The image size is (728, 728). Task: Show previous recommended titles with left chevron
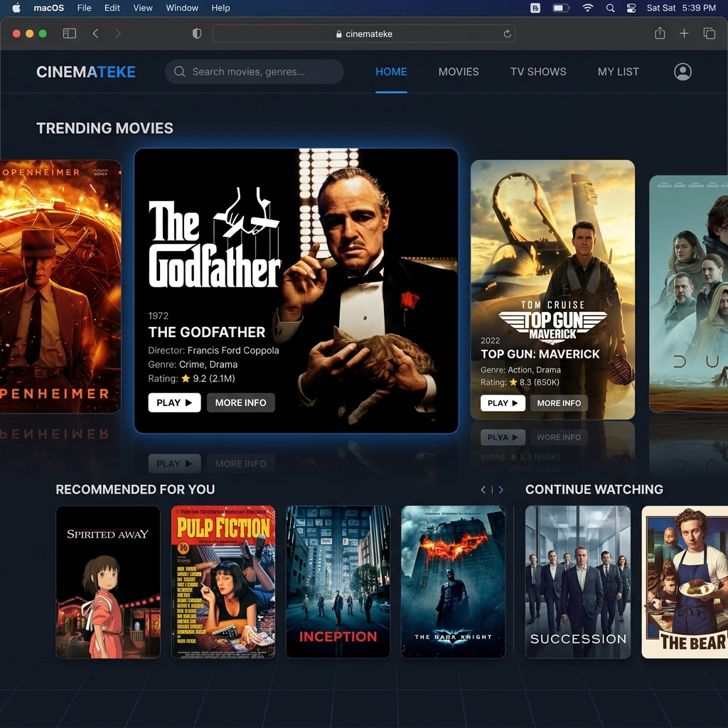pos(483,489)
